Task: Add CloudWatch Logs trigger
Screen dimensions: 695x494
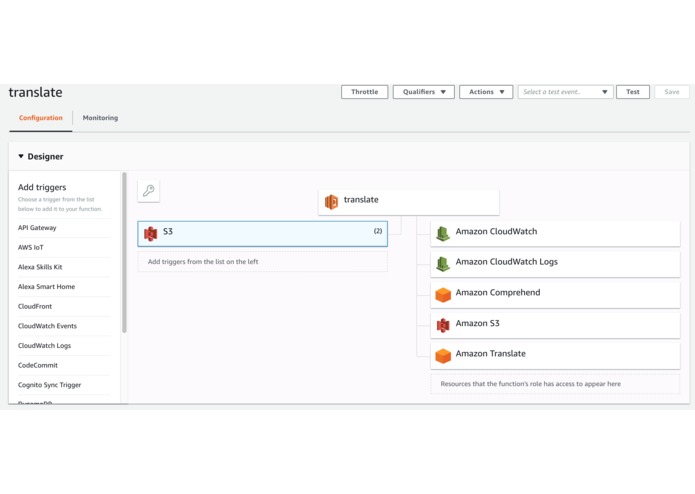Action: 44,346
